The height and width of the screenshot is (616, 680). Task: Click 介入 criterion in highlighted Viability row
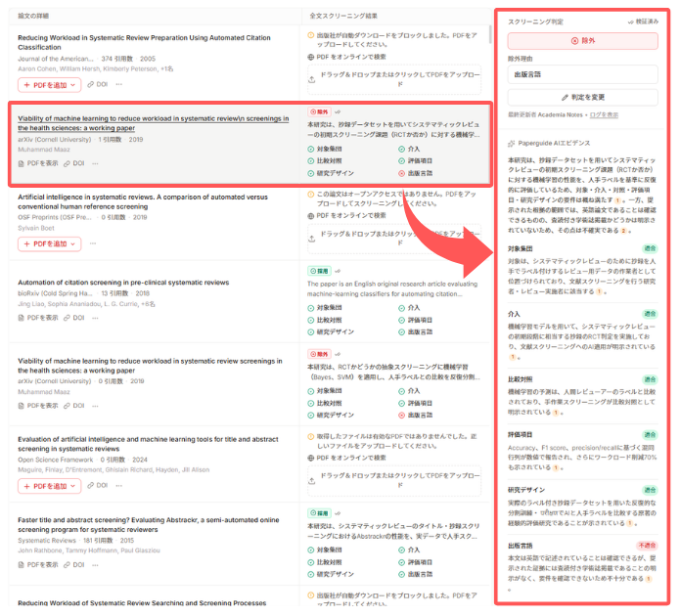point(409,150)
